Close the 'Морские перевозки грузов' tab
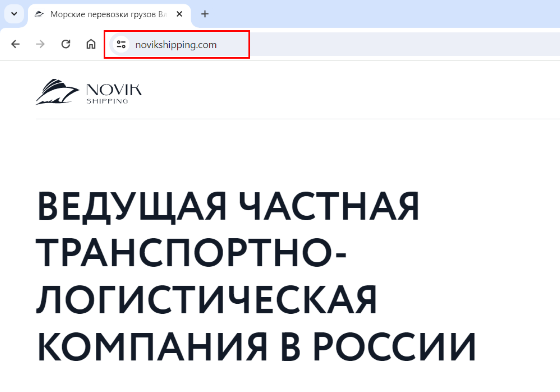This screenshot has width=560, height=392. click(x=179, y=14)
